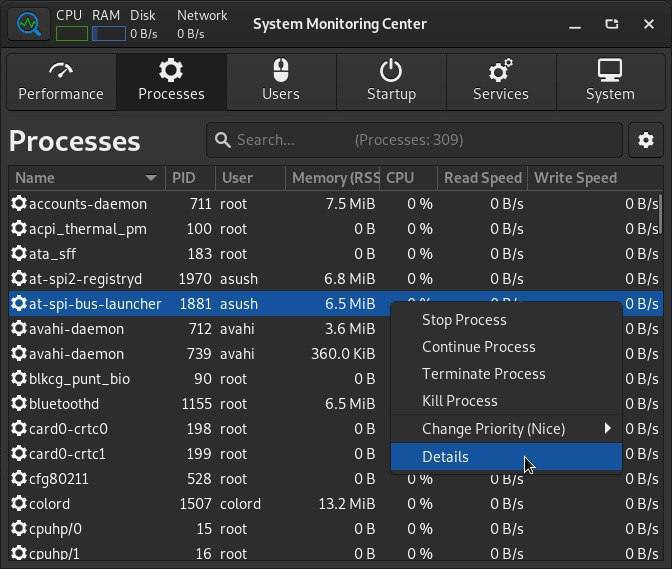Image resolution: width=672 pixels, height=569 pixels.
Task: Click the search magnifier icon
Action: point(223,140)
